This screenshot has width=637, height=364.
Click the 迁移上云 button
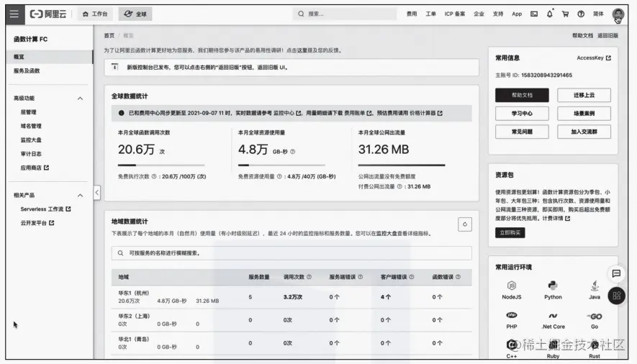(584, 95)
